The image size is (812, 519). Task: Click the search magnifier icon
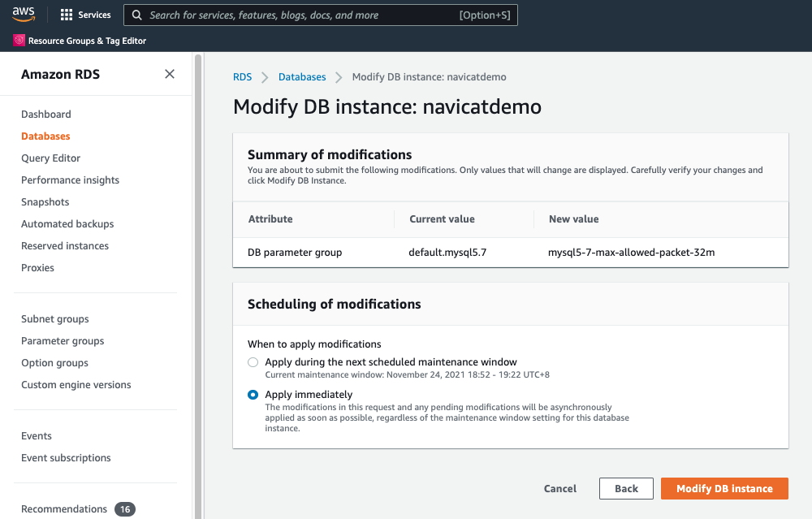point(136,15)
